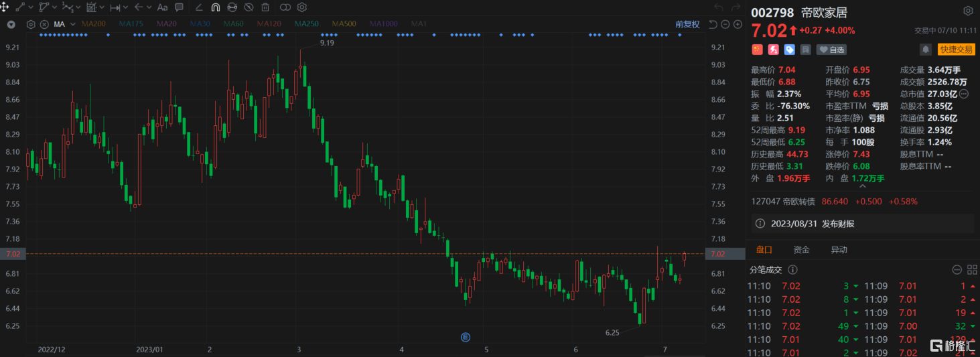
Task: Open 快捷交易 quick trade
Action: pyautogui.click(x=957, y=50)
